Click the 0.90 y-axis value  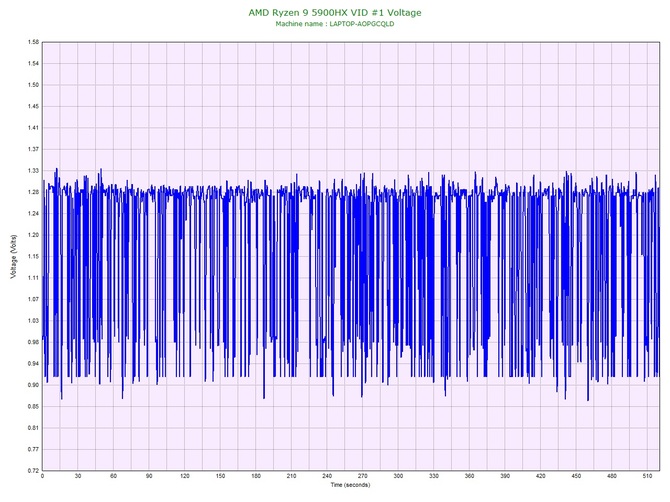point(33,385)
